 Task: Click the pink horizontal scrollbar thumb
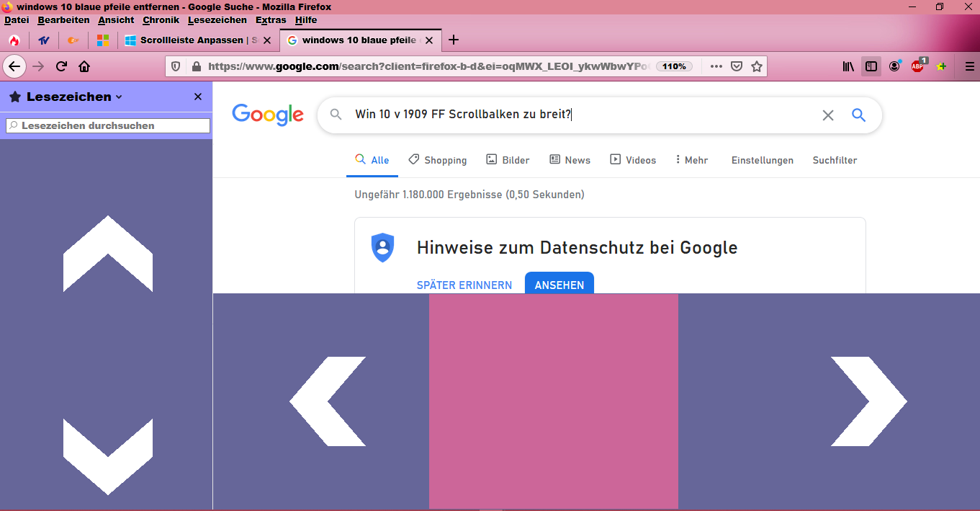tap(553, 401)
